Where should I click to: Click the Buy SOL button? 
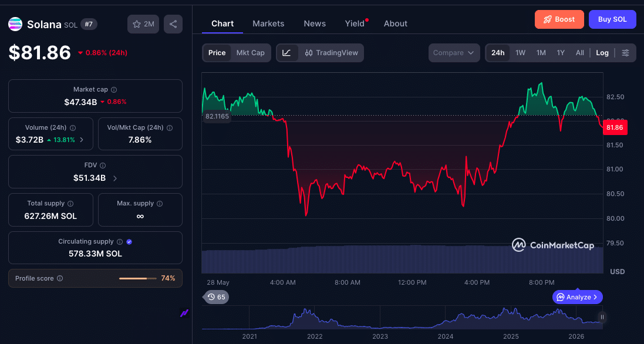pos(612,19)
